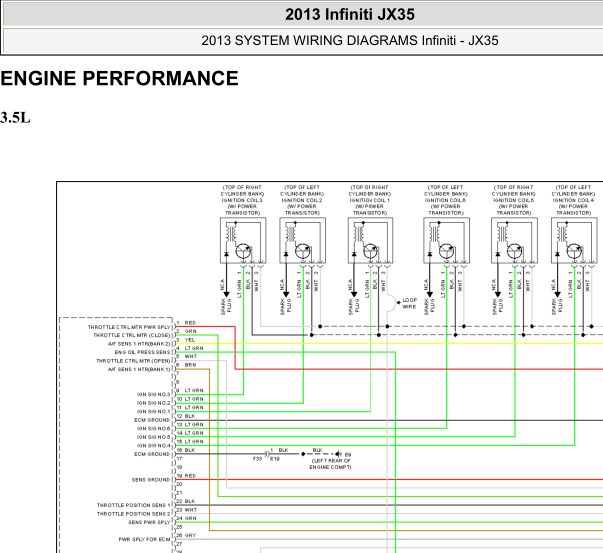Click the Ignition Coil 6 schematic symbol box
603x553 pixels.
click(446, 240)
